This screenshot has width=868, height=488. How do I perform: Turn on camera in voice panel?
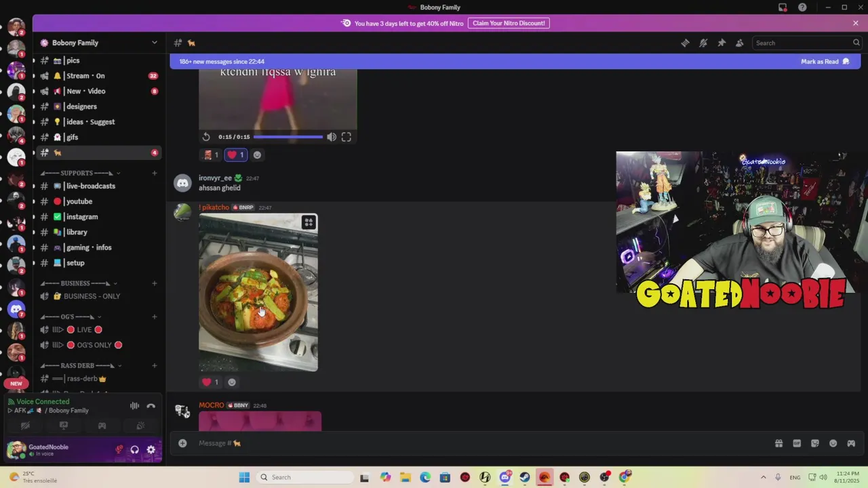[25, 426]
